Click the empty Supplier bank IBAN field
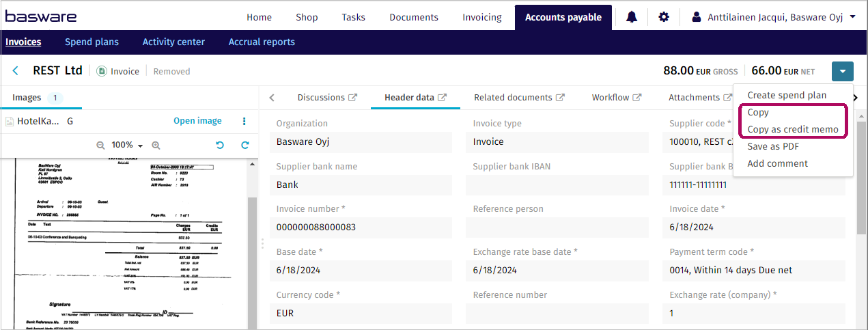868x330 pixels. point(557,184)
